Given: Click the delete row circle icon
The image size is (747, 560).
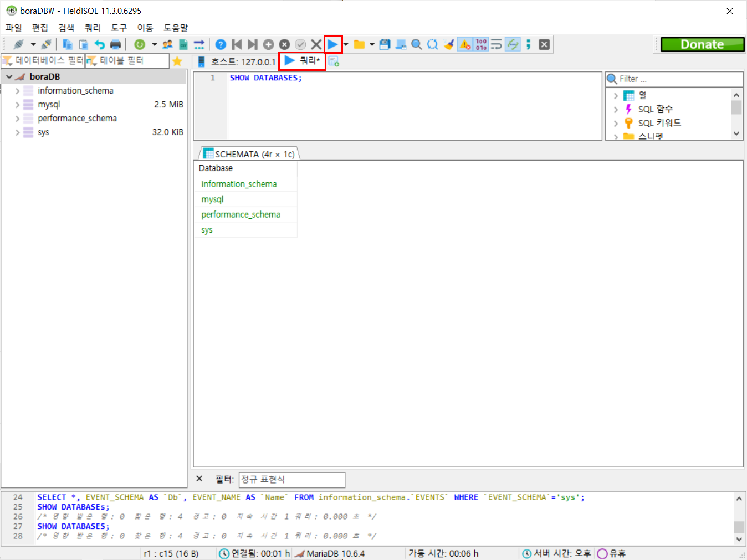Looking at the screenshot, I should [284, 44].
